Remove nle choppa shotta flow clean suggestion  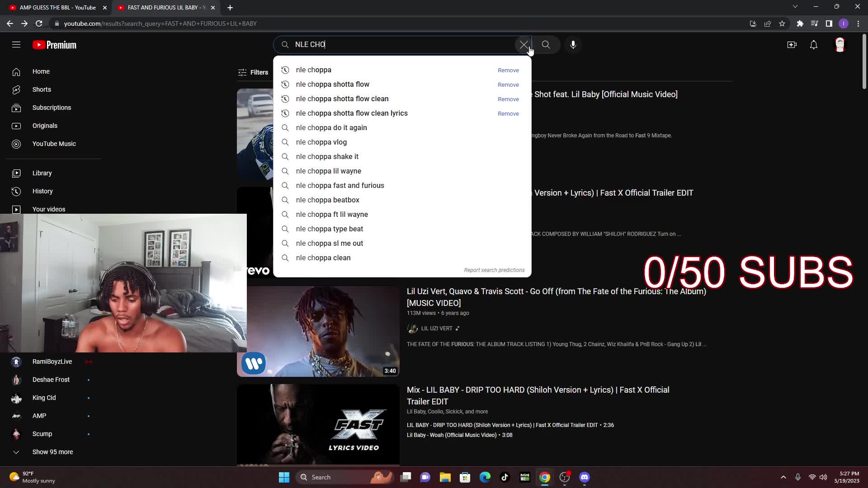point(508,99)
